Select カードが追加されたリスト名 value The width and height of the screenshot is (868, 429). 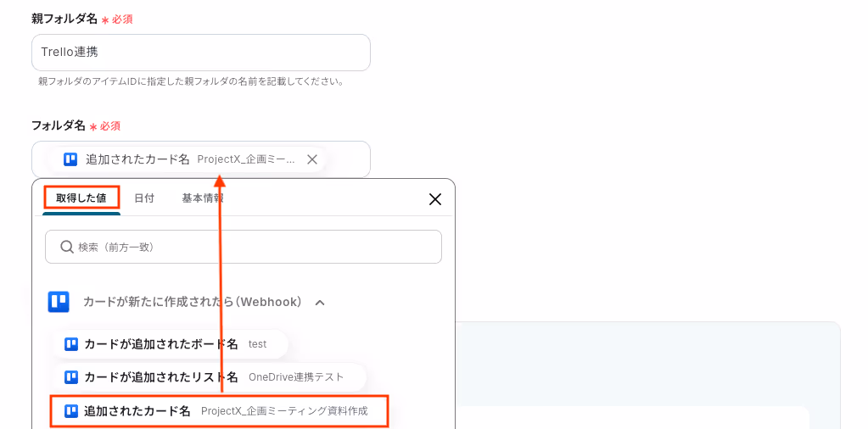click(x=210, y=377)
